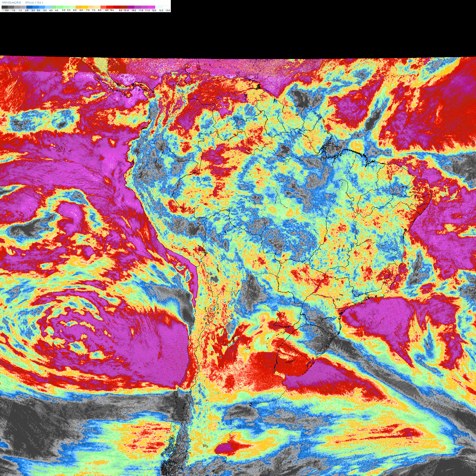The image size is (476, 476).
Task: Click the 7.5 legend value label
Action: pyautogui.click(x=94, y=10)
